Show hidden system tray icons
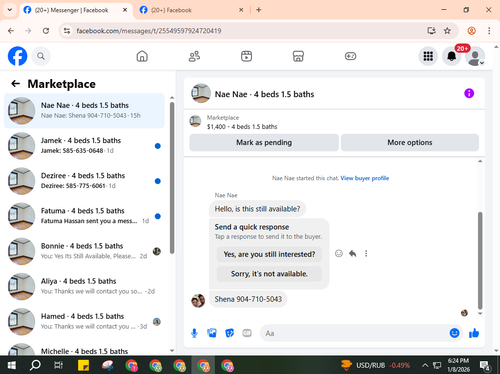This screenshot has height=374, width=500. (425, 365)
